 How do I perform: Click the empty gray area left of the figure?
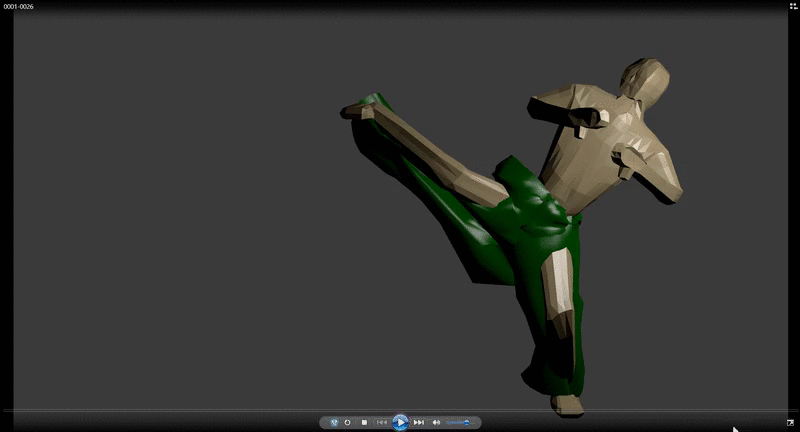tap(170, 220)
